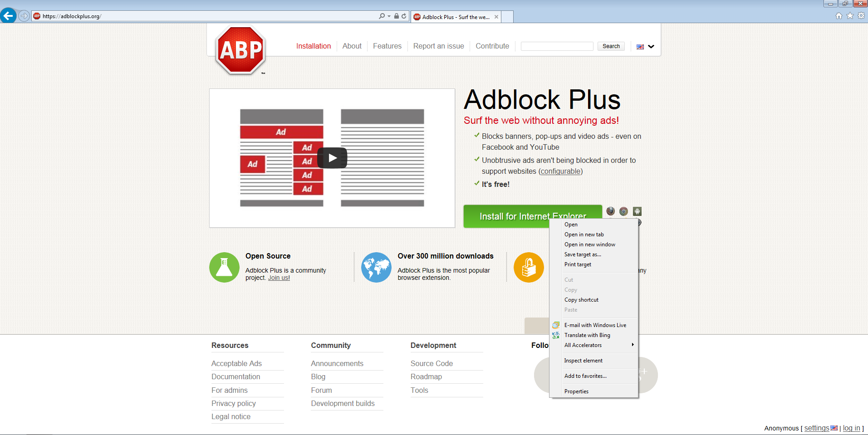Click the settings link at page bottom

pos(817,428)
